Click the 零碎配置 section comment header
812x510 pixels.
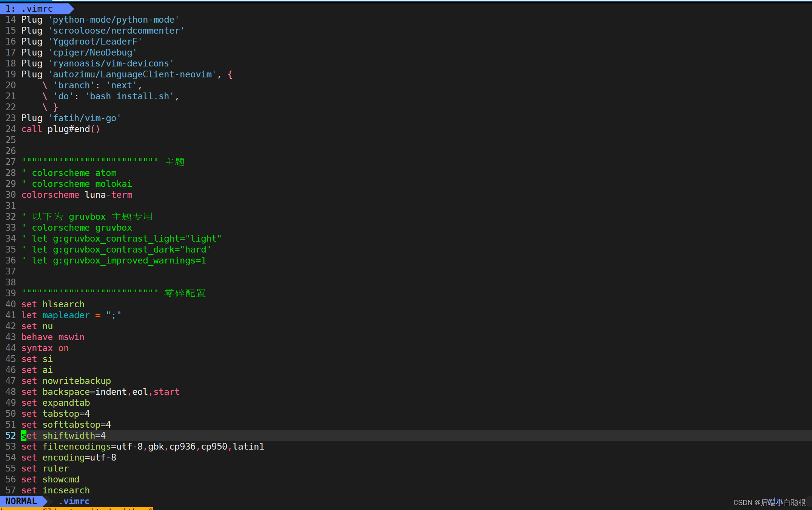pos(114,293)
